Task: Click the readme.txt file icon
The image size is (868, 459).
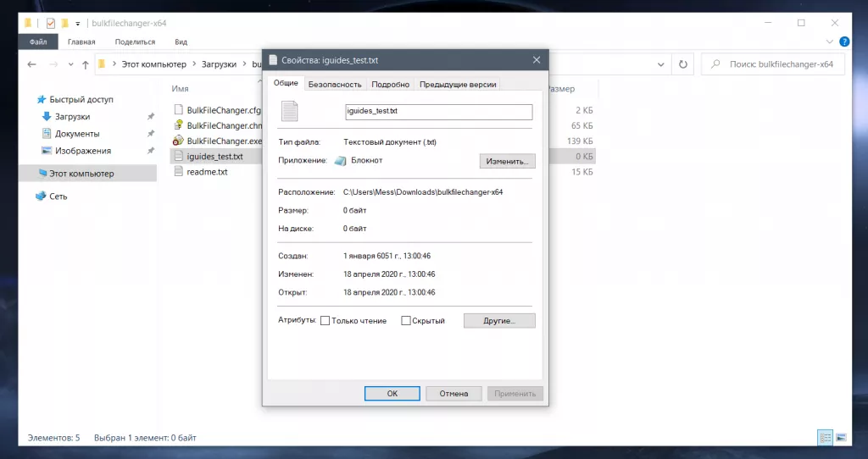Action: click(178, 172)
